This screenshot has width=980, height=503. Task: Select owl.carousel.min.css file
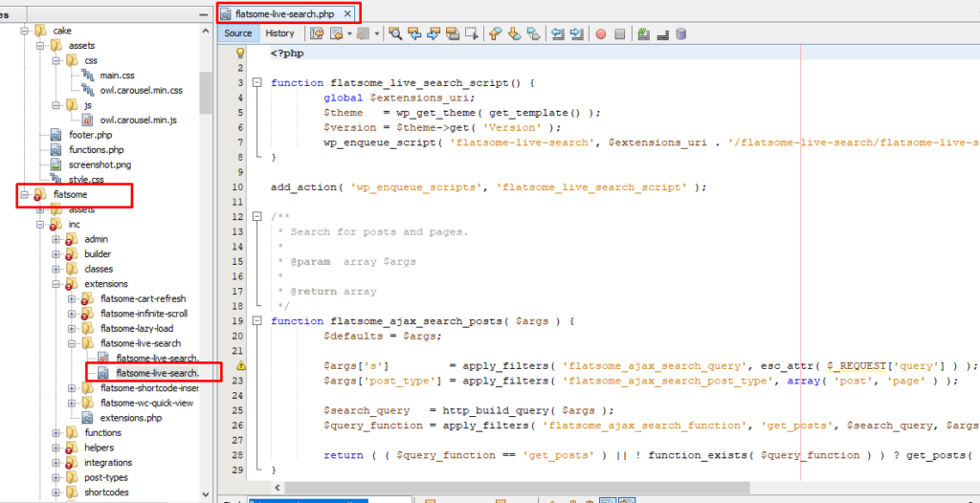click(142, 90)
